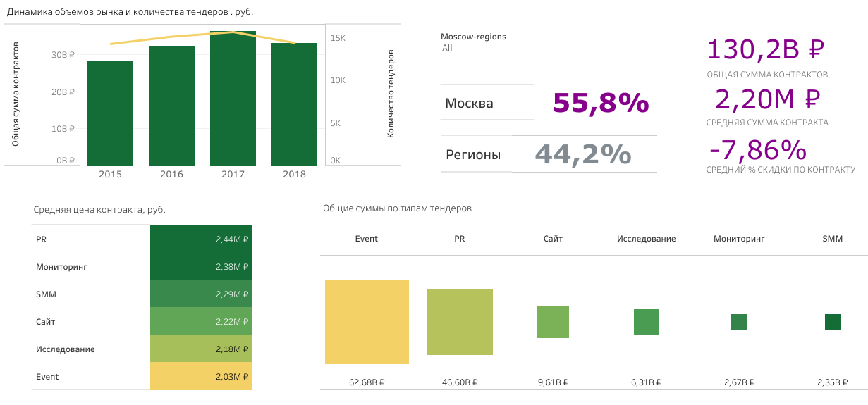This screenshot has height=405, width=868.
Task: Select the 2016 bar in market chart
Action: coord(171,106)
